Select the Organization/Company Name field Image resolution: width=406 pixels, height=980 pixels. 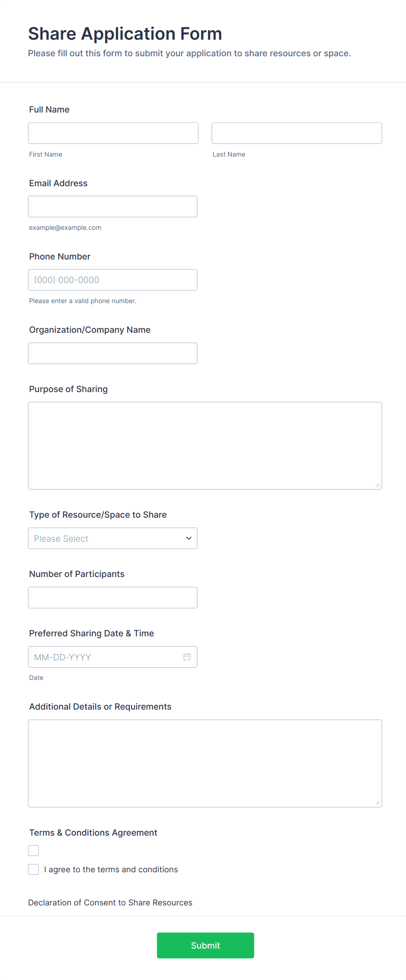click(x=113, y=353)
